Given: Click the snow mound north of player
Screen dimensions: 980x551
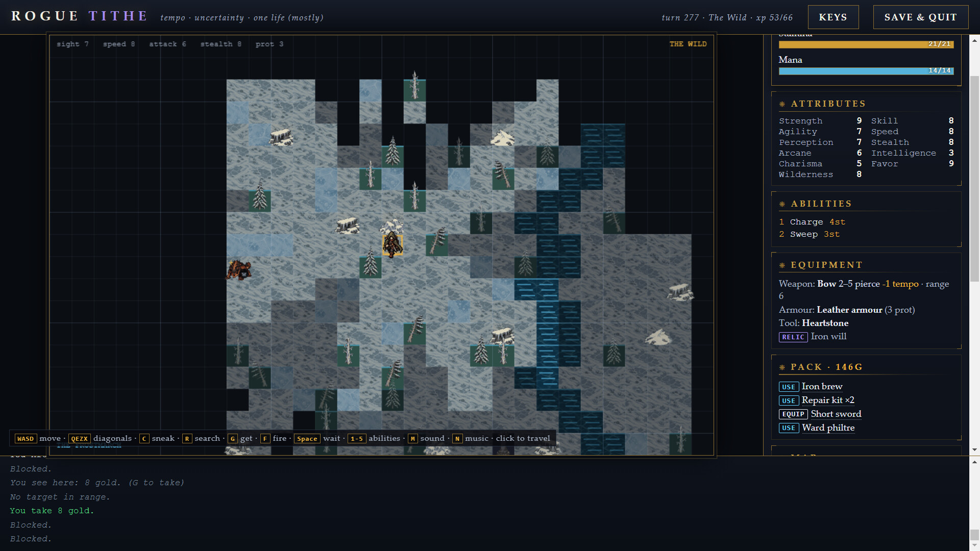Looking at the screenshot, I should pyautogui.click(x=392, y=226).
